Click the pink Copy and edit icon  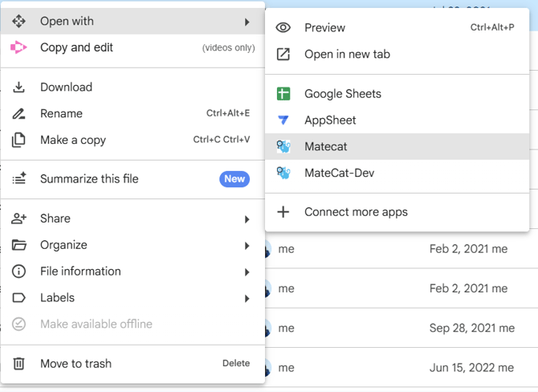[18, 48]
